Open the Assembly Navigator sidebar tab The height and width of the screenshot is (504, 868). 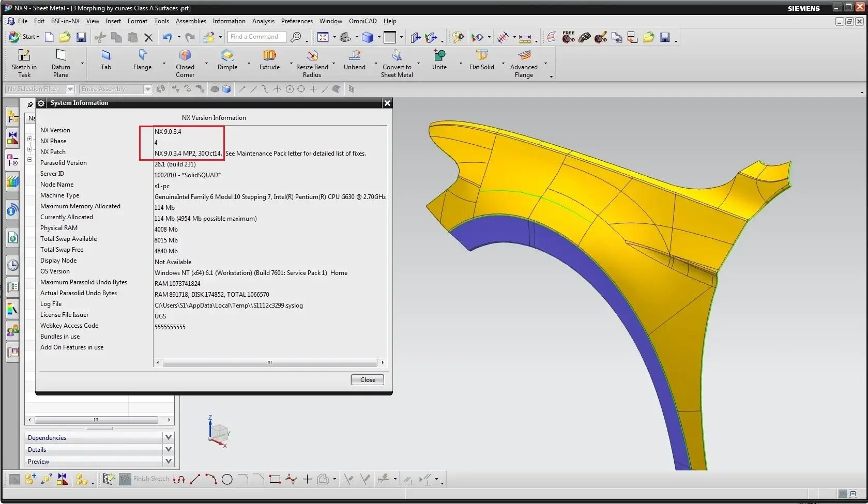tap(13, 116)
